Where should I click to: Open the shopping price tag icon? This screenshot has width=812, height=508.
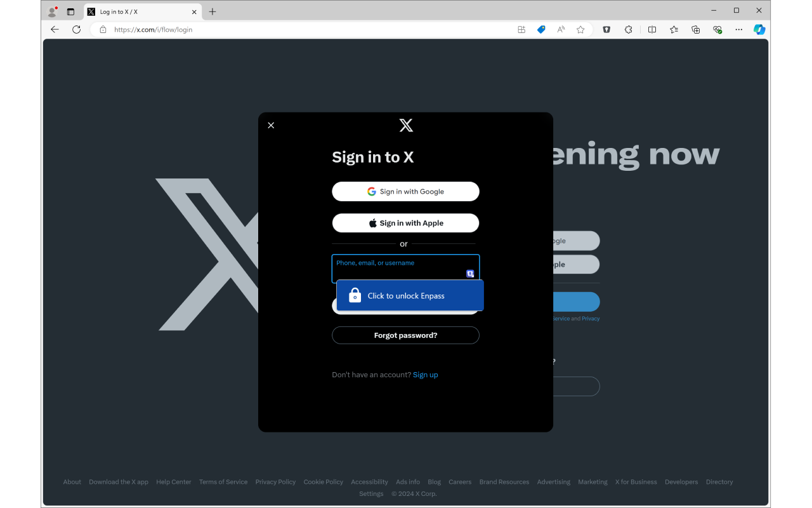click(x=541, y=29)
